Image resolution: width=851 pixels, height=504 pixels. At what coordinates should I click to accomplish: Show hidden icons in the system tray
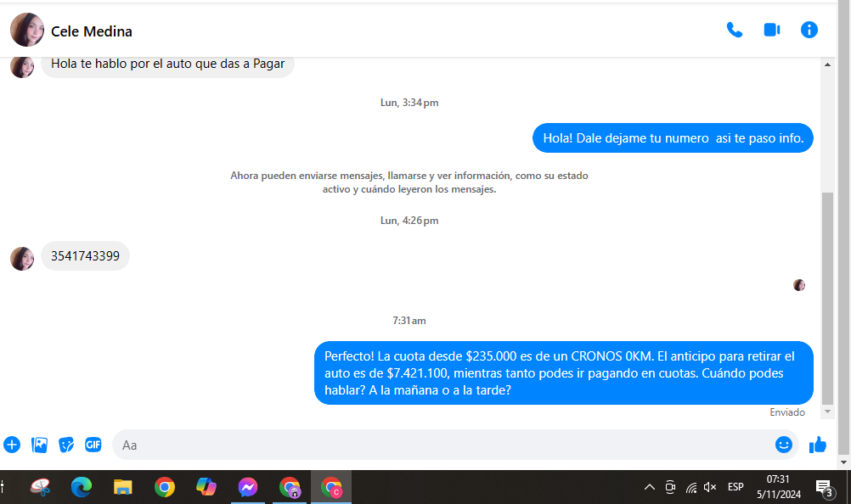tap(650, 487)
